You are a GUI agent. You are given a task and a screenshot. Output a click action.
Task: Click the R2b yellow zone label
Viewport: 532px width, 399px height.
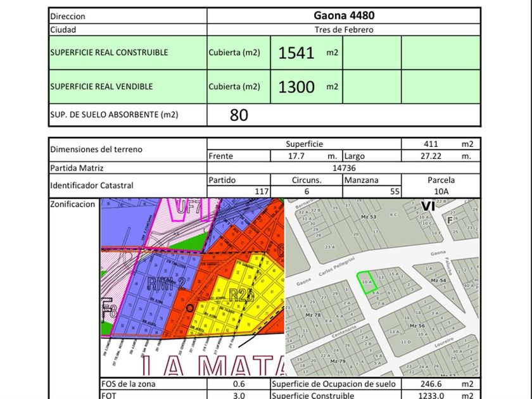click(x=241, y=296)
